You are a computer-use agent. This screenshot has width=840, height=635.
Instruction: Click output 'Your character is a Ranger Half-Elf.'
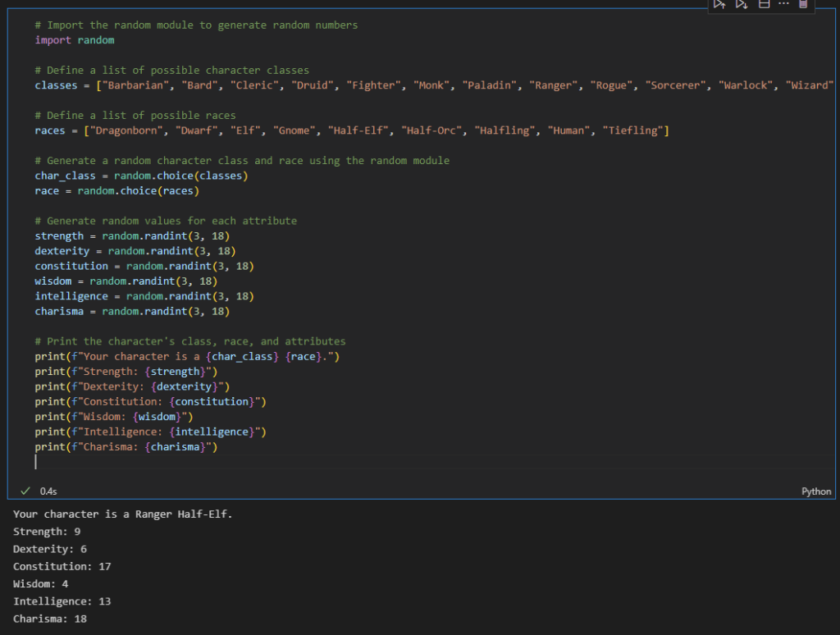(123, 514)
